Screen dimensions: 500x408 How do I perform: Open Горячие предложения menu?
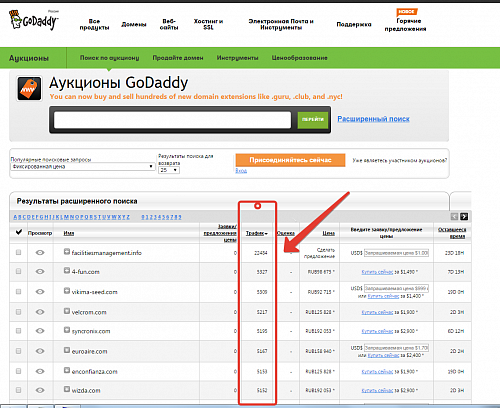(x=406, y=25)
